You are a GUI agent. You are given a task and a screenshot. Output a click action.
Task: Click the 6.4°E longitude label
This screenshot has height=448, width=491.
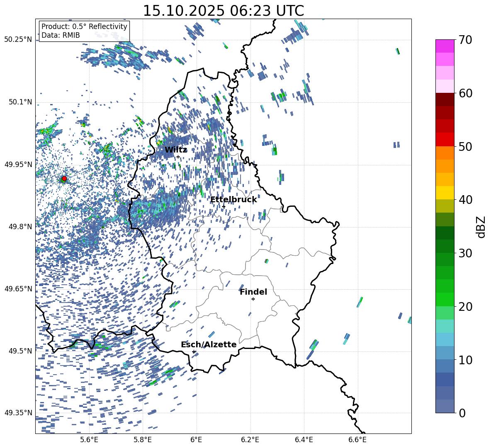(x=304, y=440)
